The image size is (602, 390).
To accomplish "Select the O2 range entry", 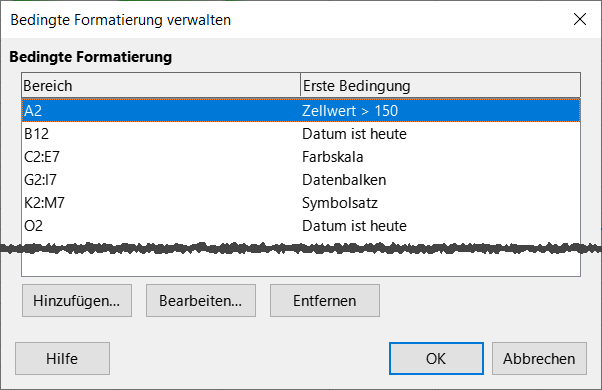I will click(33, 226).
